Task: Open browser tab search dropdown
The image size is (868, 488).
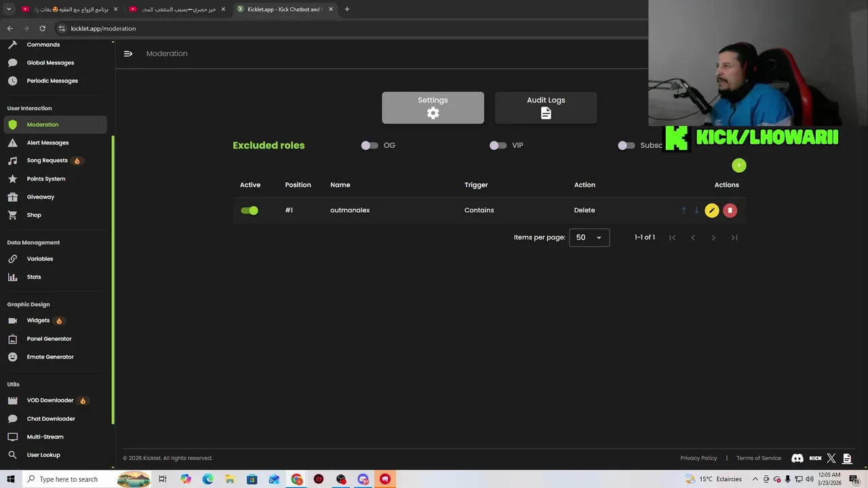Action: 8,9
